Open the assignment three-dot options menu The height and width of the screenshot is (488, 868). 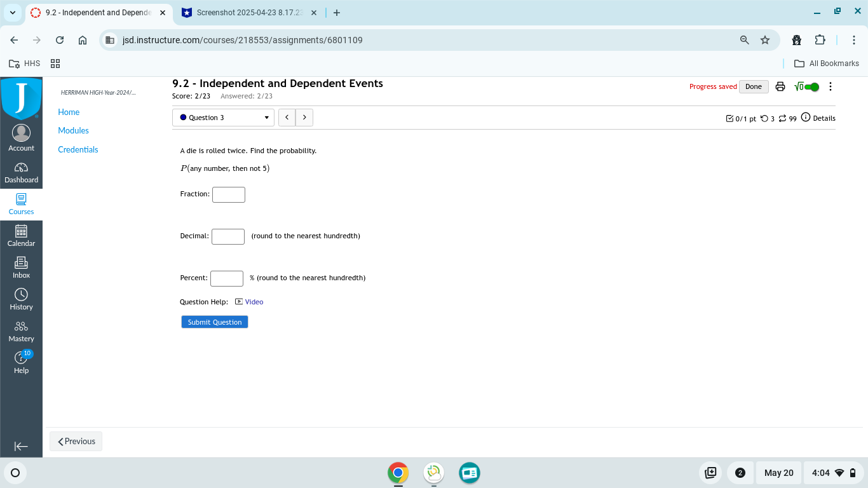[x=831, y=86]
